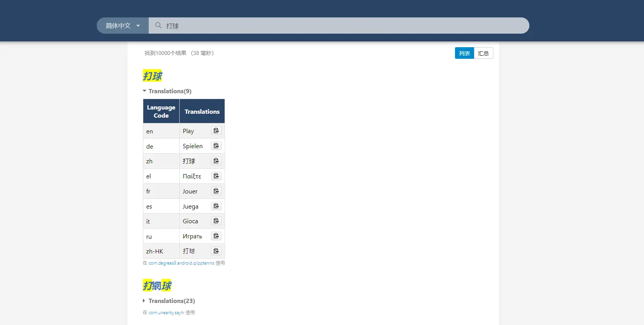This screenshot has width=644, height=325.
Task: Copy the Italian translation "Gioca"
Action: coord(216,221)
